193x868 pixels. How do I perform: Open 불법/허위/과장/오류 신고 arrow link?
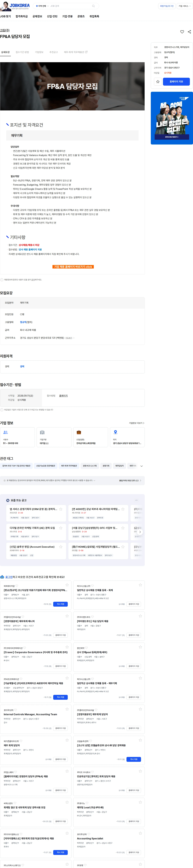(x=130, y=480)
